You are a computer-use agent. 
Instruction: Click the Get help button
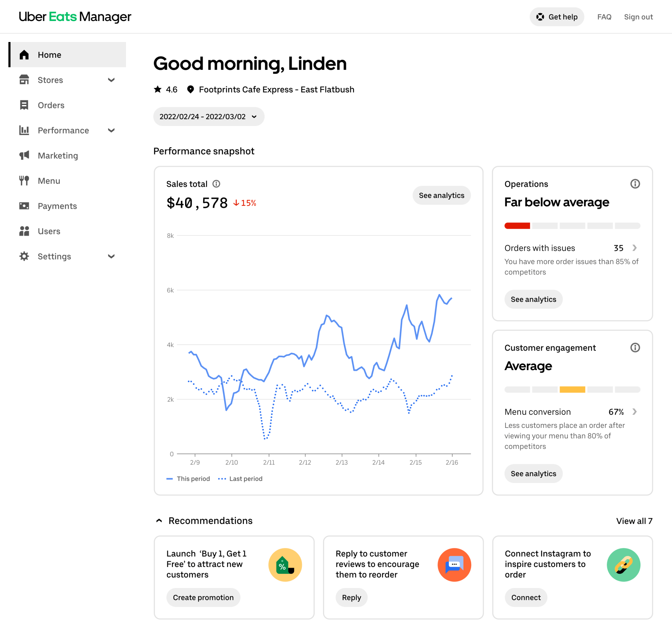click(557, 17)
